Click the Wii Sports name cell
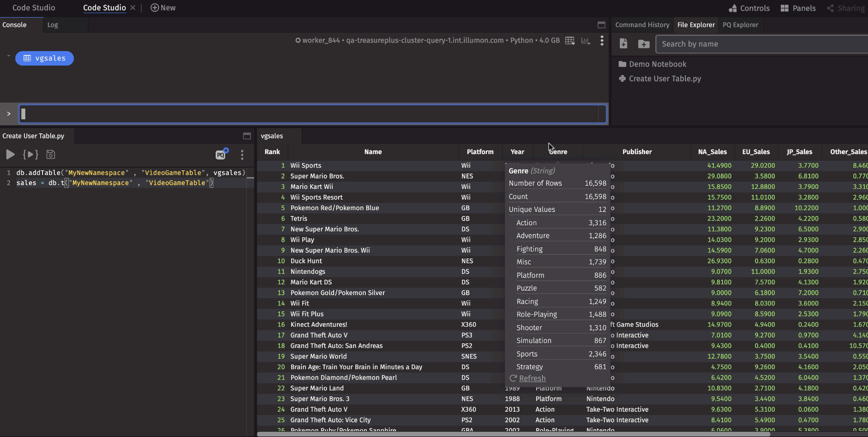The height and width of the screenshot is (437, 868). [373, 165]
